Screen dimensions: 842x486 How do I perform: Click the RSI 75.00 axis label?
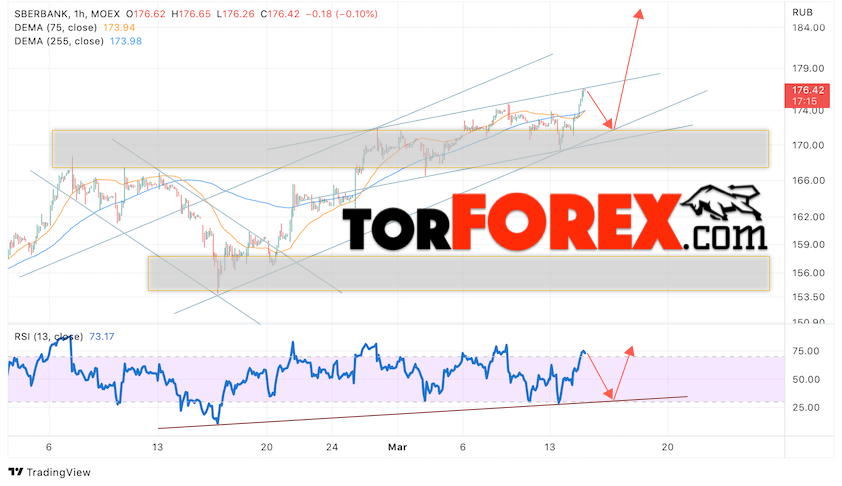pyautogui.click(x=806, y=351)
